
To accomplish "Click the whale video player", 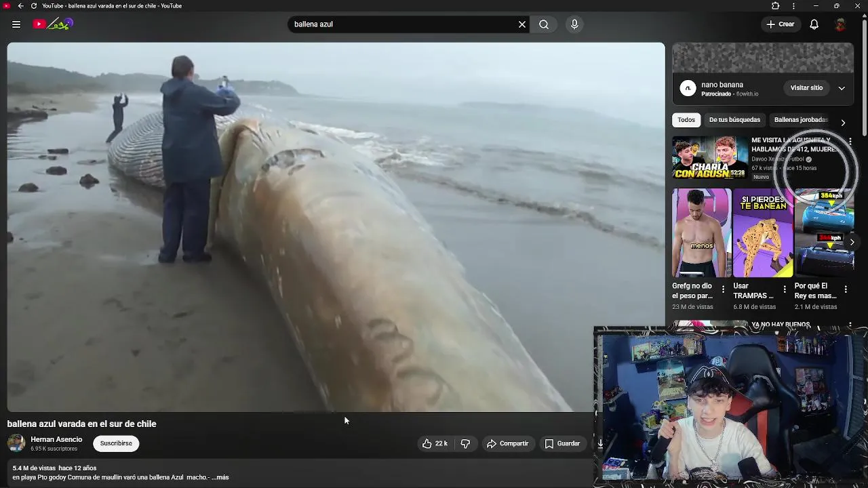I will click(x=336, y=227).
